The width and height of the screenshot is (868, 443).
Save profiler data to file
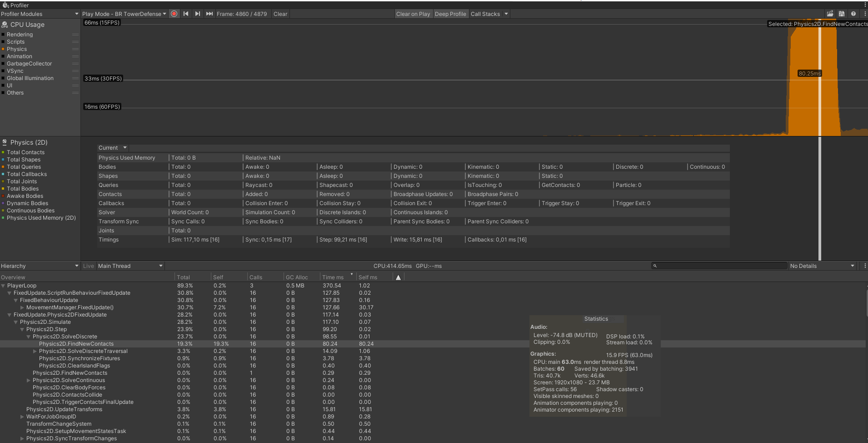[842, 14]
